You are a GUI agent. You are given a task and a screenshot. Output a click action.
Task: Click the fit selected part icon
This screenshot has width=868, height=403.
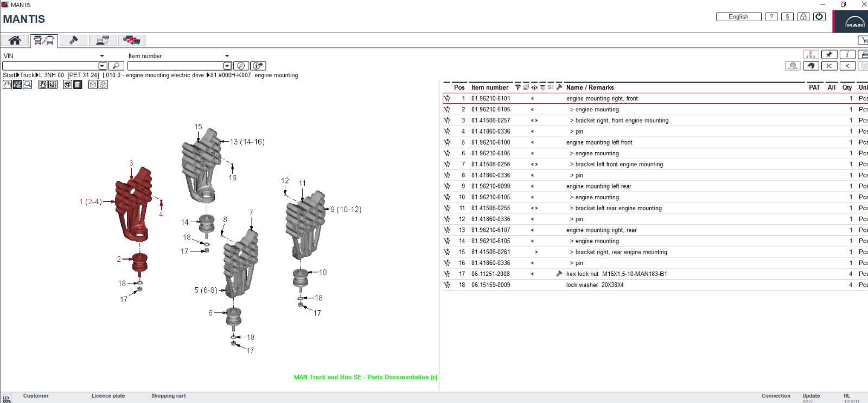53,85
